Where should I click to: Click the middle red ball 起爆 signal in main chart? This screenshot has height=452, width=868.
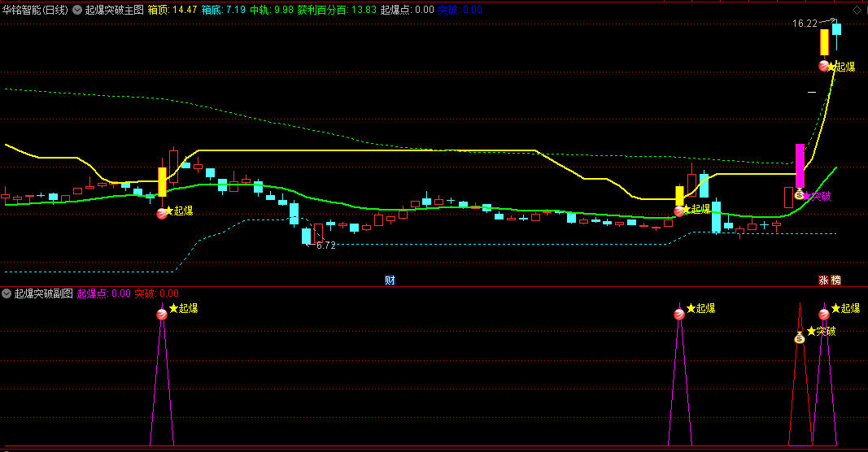pyautogui.click(x=679, y=211)
